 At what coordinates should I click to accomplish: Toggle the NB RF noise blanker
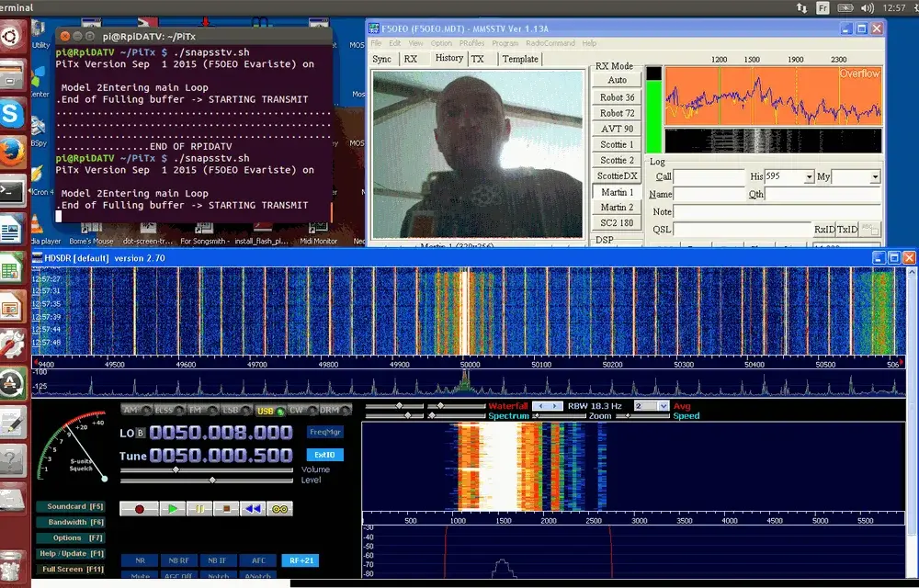click(x=179, y=560)
